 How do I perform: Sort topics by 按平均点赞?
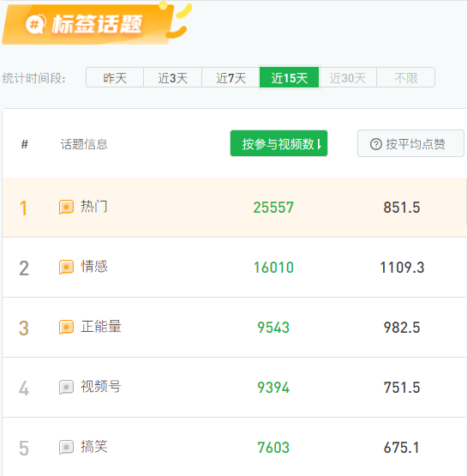click(410, 143)
